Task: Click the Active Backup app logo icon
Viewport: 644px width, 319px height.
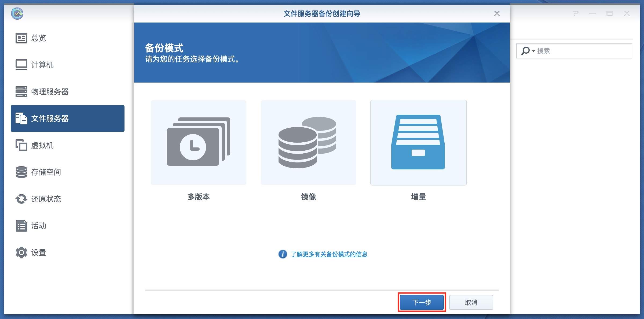Action: pyautogui.click(x=17, y=13)
